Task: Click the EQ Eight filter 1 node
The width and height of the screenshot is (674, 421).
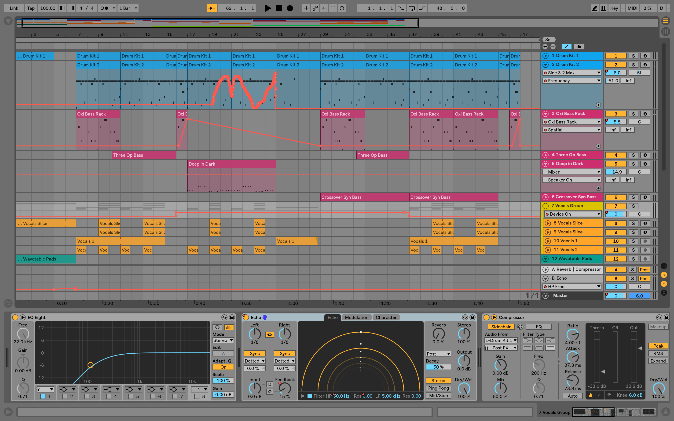Action: [x=90, y=365]
